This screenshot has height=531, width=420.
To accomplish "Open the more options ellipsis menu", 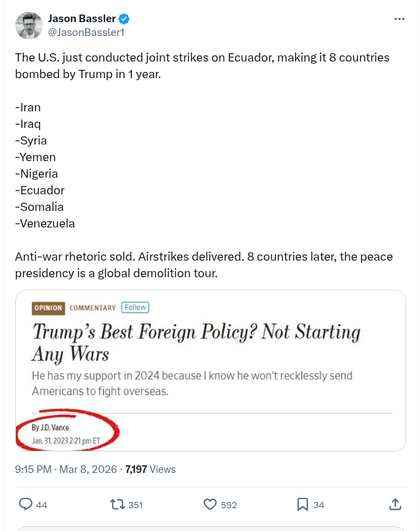I will pos(399,19).
